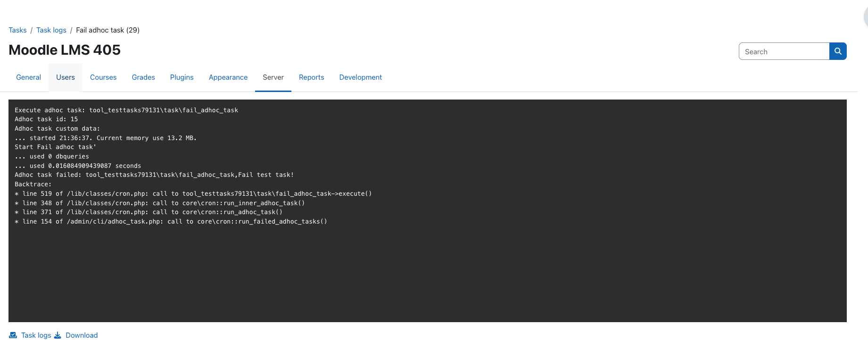The width and height of the screenshot is (868, 358).
Task: Open the General tab
Action: [29, 77]
